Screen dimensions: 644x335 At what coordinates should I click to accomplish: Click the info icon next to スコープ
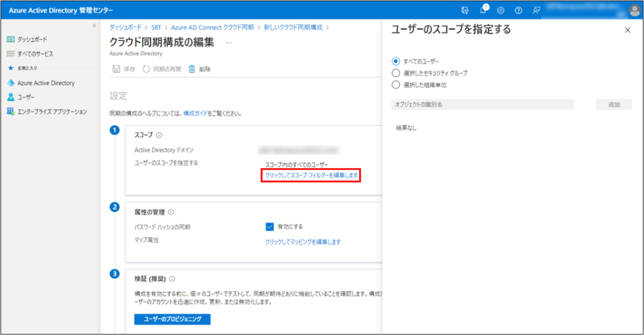159,135
